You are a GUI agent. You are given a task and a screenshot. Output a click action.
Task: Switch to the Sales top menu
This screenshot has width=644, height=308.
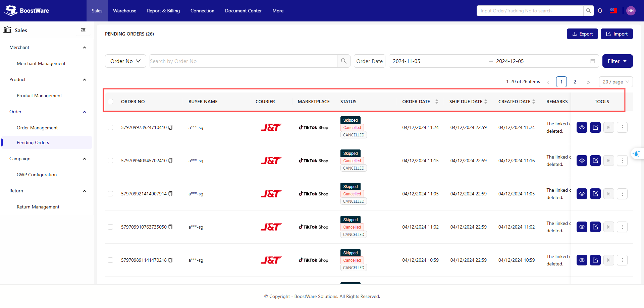(97, 11)
